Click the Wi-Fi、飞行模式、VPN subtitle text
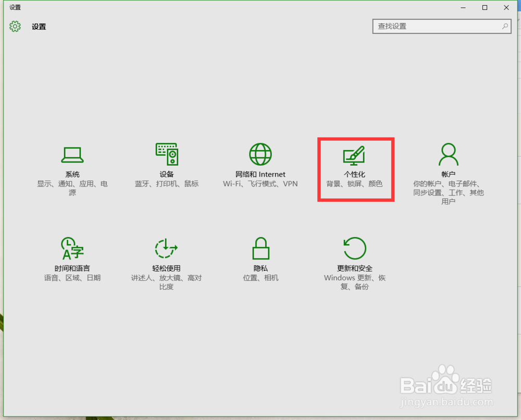Screen dimensions: 521x420 260,183
